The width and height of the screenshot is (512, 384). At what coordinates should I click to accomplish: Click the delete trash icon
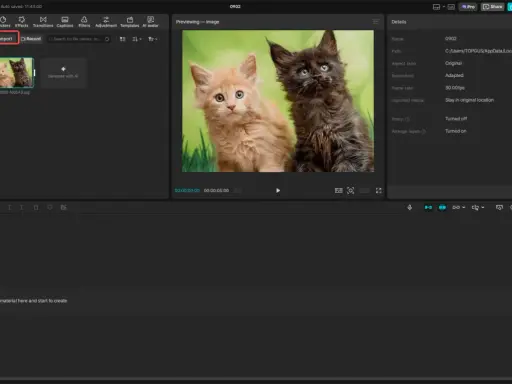point(36,207)
